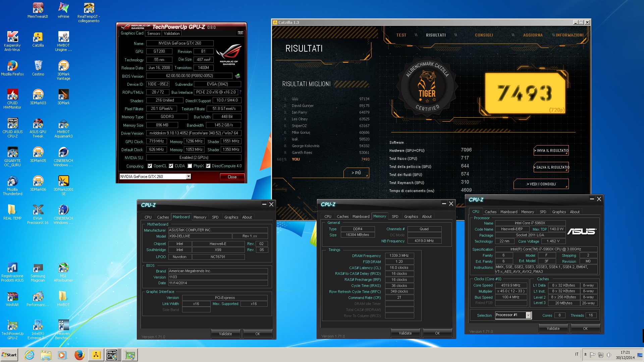Toggle PhysX checkbox in GPU-Z
Viewport: 644px width, 362px height.
[x=190, y=166]
